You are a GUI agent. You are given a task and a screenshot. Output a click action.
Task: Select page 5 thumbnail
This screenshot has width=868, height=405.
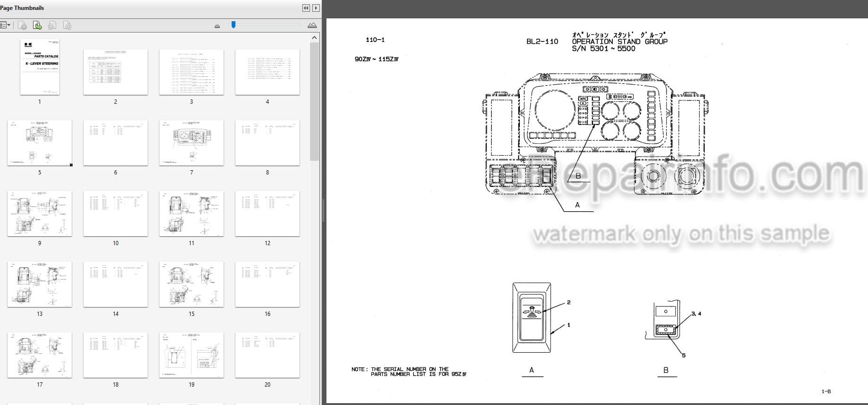tap(40, 143)
